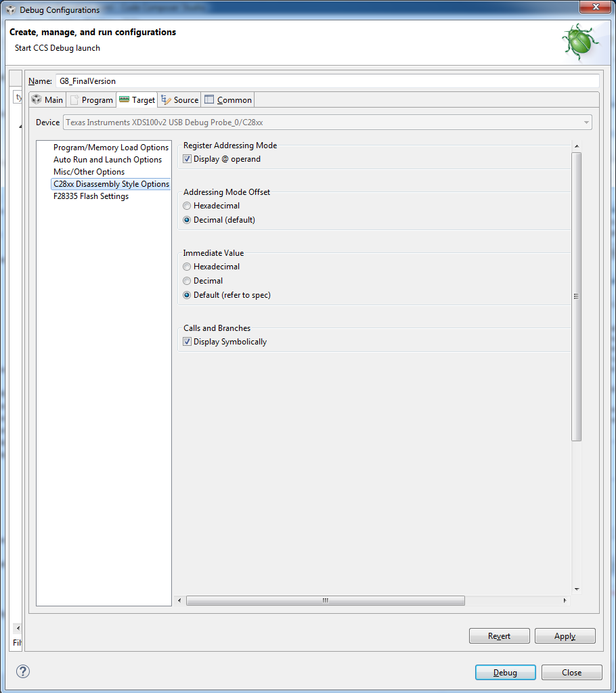
Task: Open help via the question mark icon
Action: point(22,671)
